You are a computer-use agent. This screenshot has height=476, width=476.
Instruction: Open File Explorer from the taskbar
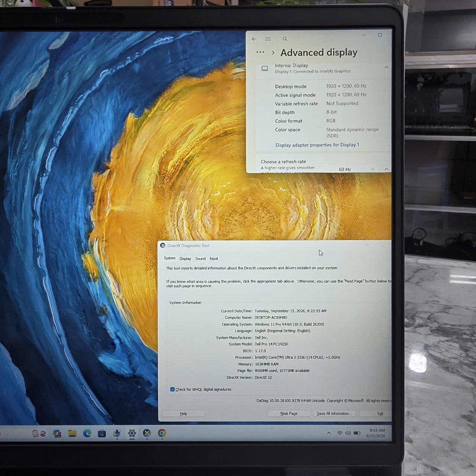(x=72, y=434)
